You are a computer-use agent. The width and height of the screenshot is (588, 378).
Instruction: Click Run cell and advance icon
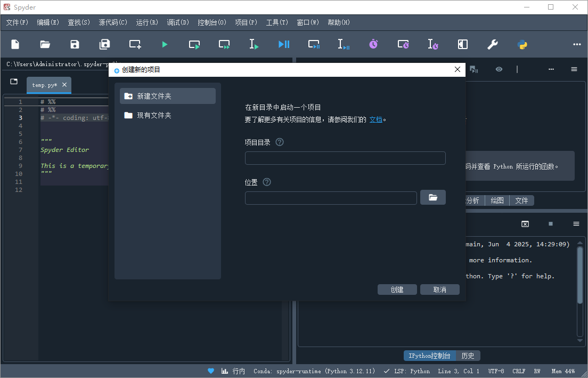[224, 44]
